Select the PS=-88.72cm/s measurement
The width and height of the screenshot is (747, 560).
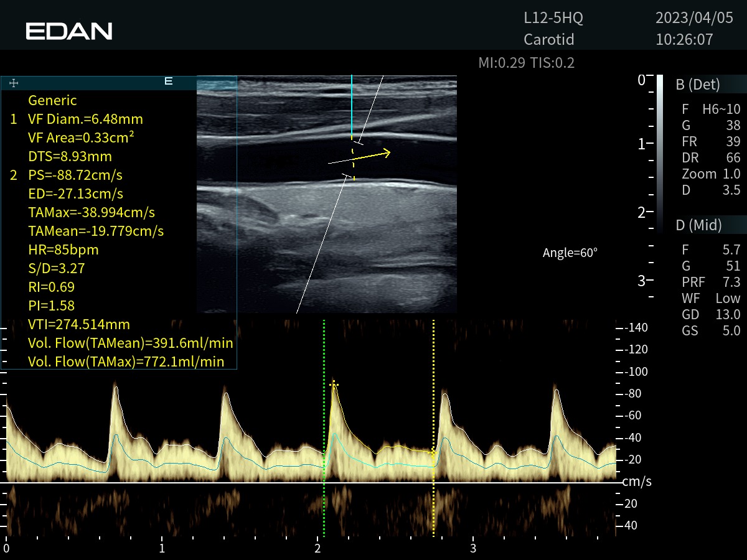(75, 175)
